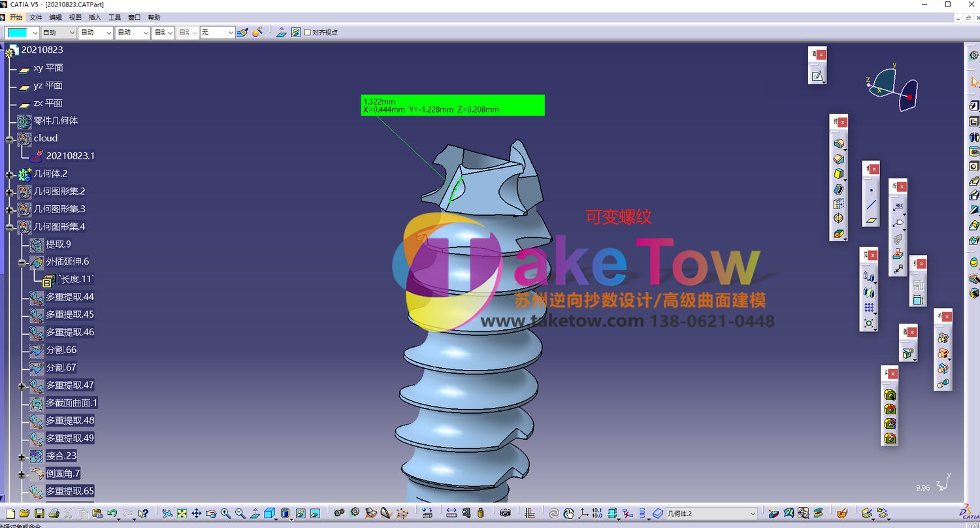Click the Open file folder icon
980x528 pixels.
pos(25,514)
